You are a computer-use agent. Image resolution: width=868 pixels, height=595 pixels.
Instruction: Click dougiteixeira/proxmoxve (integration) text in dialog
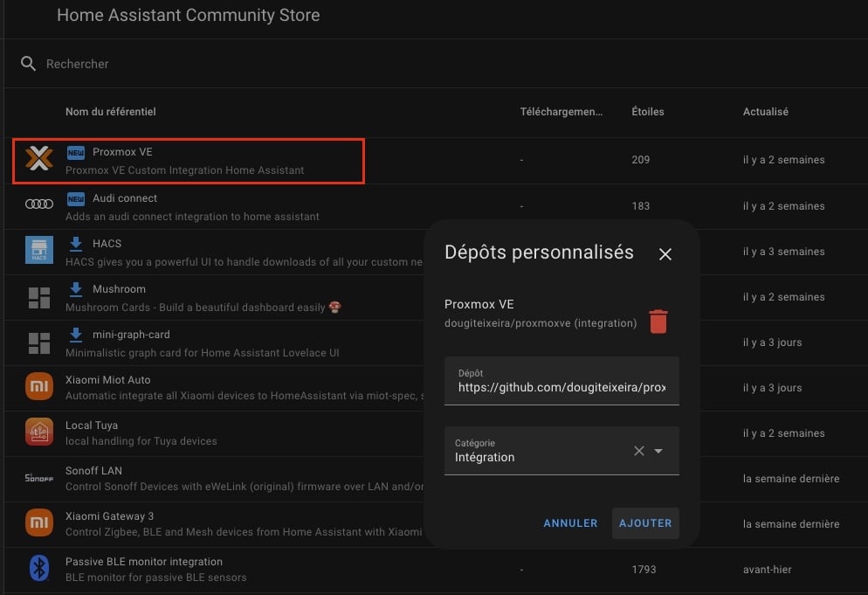541,323
